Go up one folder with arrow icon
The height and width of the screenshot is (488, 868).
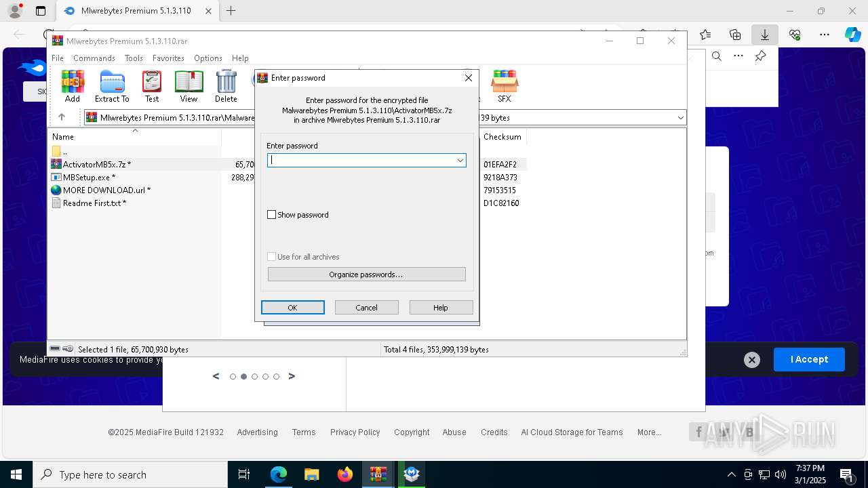[x=62, y=117]
